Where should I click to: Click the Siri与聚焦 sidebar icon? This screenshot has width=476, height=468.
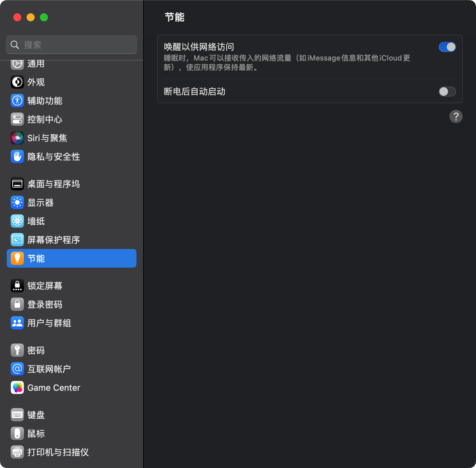click(x=17, y=138)
